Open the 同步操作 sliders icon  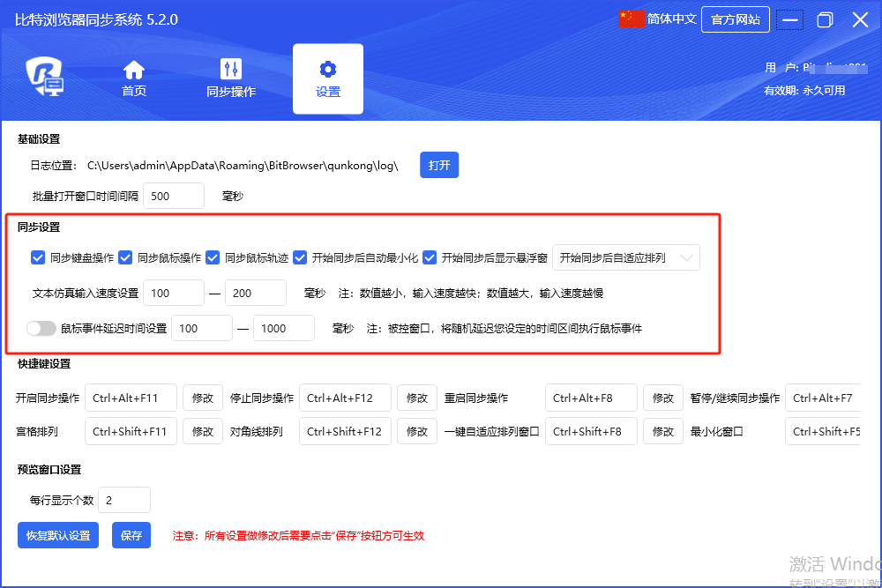pos(231,70)
